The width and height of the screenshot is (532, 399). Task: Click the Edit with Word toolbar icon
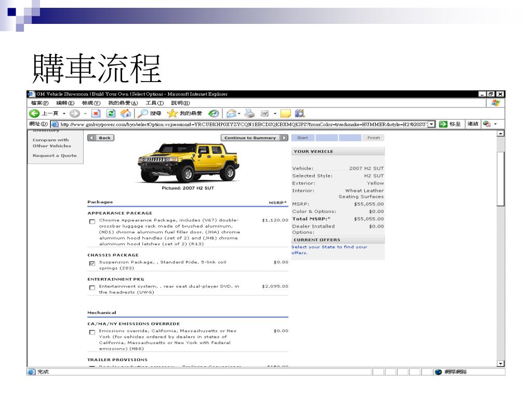[x=264, y=114]
